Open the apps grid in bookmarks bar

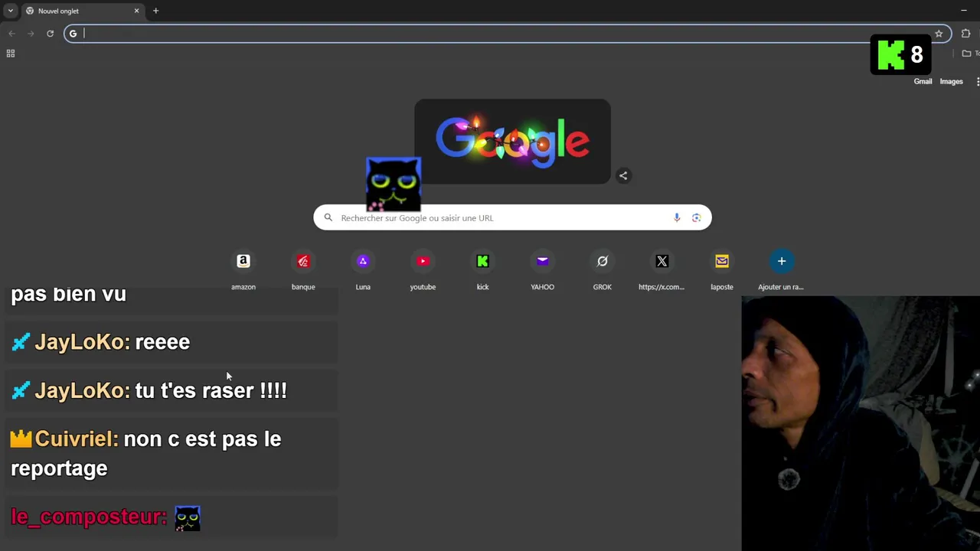point(11,54)
